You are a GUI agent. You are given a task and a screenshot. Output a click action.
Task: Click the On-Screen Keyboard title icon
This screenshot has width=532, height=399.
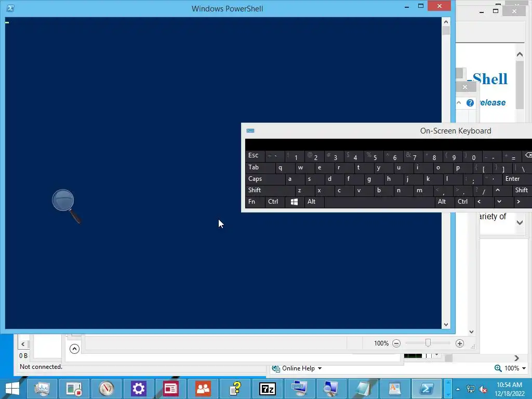point(250,130)
